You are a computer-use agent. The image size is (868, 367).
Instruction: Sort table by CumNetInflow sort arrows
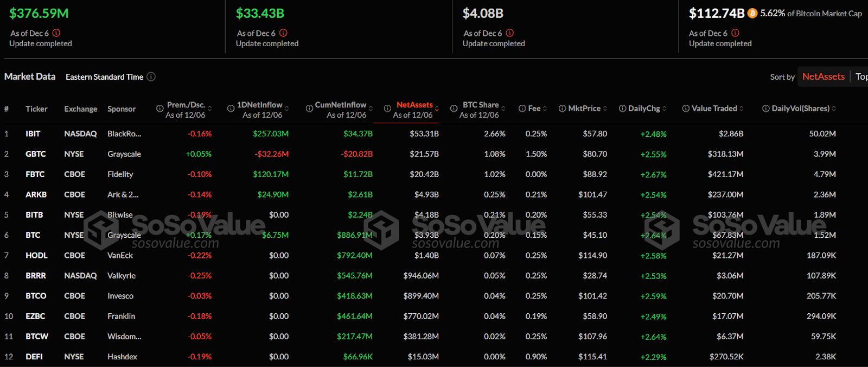tap(371, 109)
